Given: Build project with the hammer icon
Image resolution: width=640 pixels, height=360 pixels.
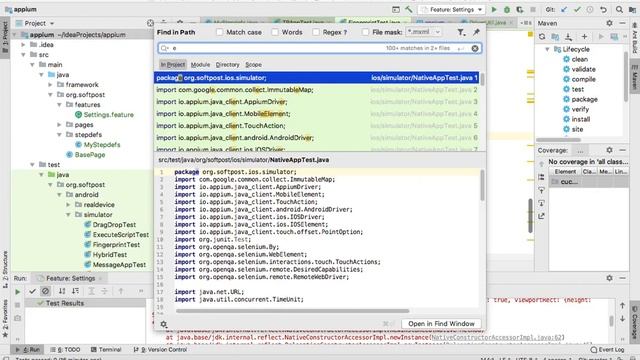Looking at the screenshot, I should point(409,9).
